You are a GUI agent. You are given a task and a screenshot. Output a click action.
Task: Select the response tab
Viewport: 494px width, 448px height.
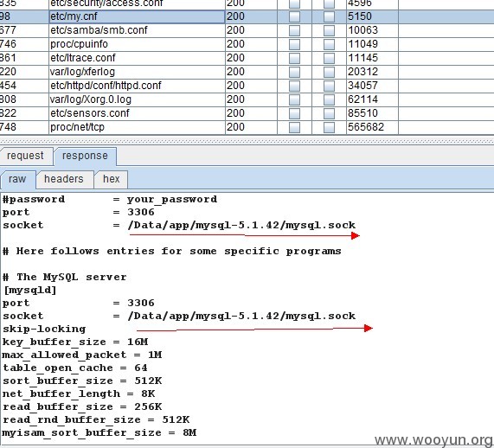tap(85, 156)
